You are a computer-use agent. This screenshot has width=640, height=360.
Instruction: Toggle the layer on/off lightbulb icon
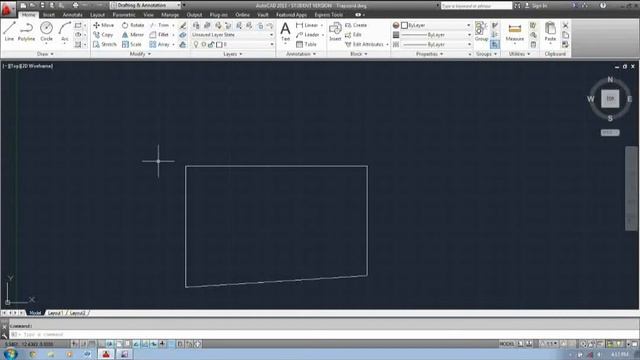point(196,44)
